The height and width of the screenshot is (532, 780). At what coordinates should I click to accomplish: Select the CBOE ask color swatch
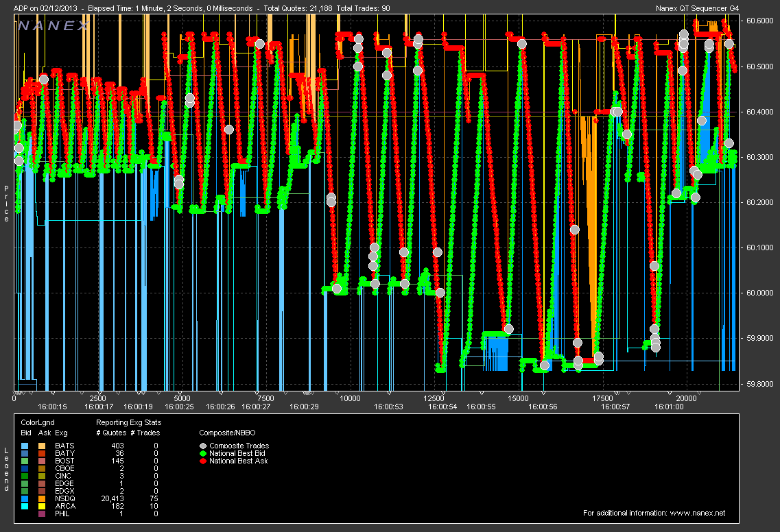[x=42, y=468]
